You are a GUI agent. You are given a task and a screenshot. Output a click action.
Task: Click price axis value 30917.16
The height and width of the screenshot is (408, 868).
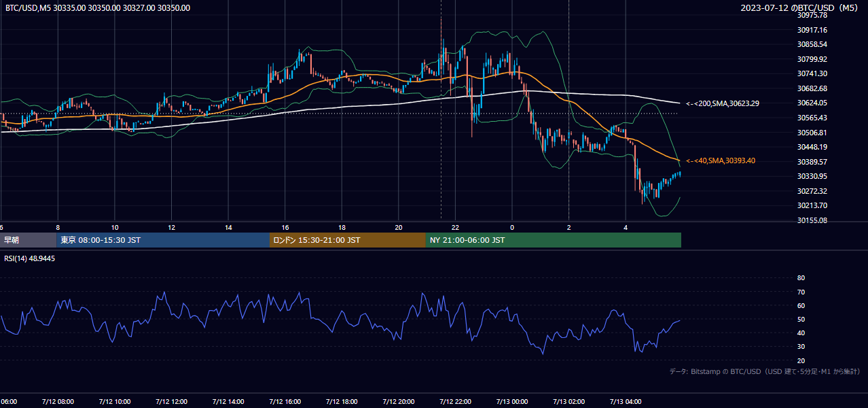click(x=812, y=30)
